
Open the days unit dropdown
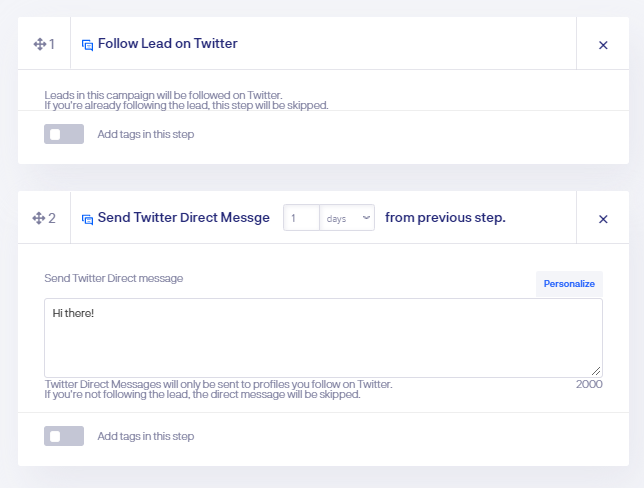[x=347, y=218]
